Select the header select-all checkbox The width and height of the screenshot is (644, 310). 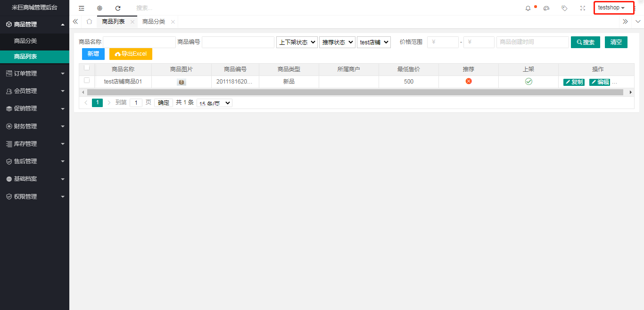pos(87,67)
